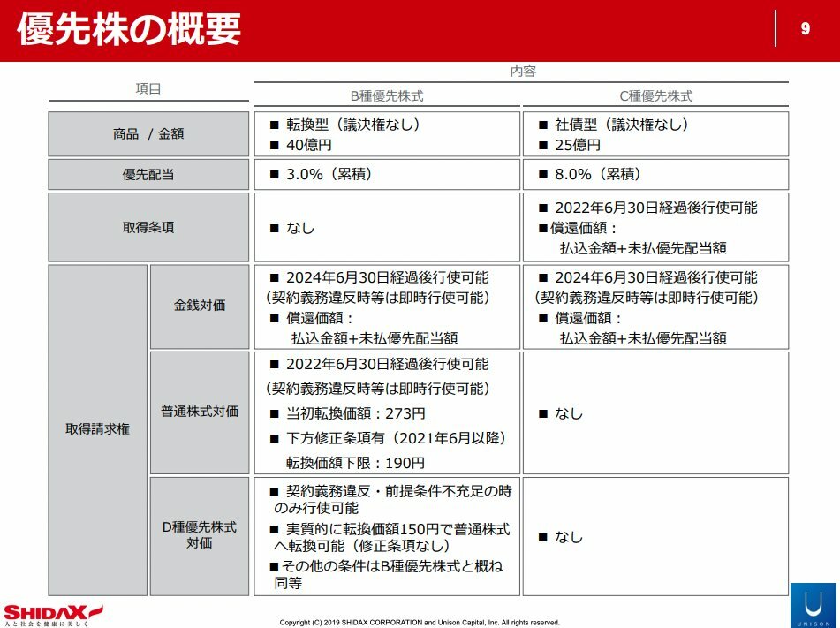
Task: Click the B種優先株式 column header
Action: point(387,96)
